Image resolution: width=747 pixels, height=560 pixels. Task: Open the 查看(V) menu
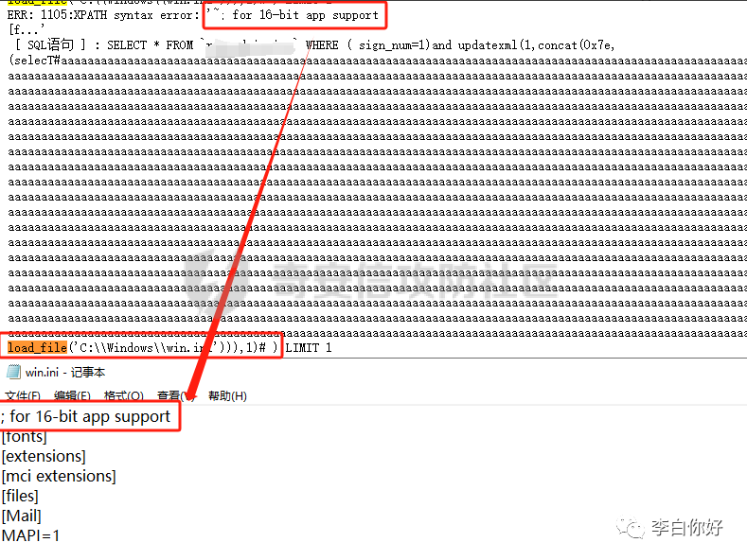(175, 396)
